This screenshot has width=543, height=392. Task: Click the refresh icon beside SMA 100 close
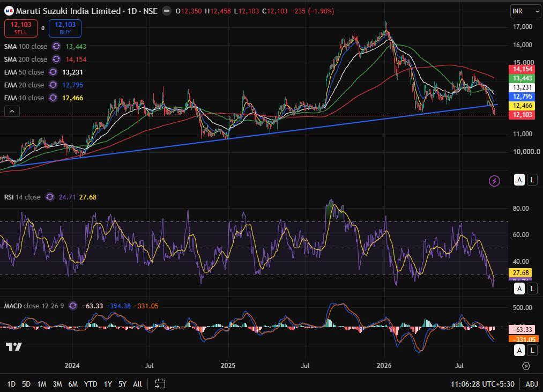(56, 47)
